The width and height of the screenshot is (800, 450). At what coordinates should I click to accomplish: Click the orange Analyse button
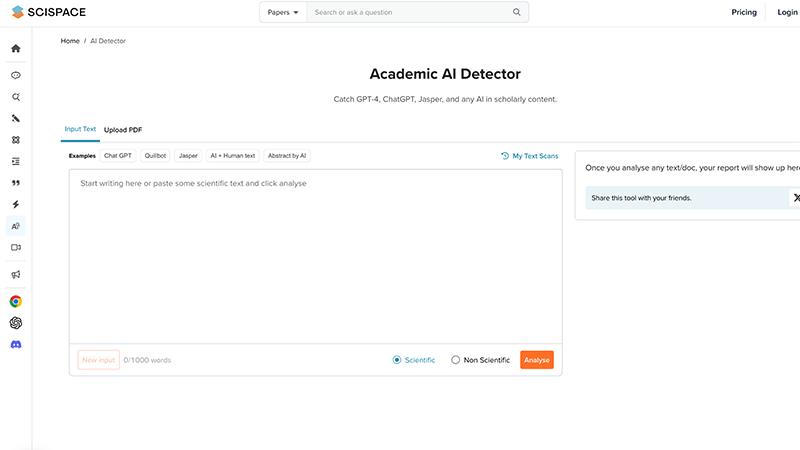537,360
